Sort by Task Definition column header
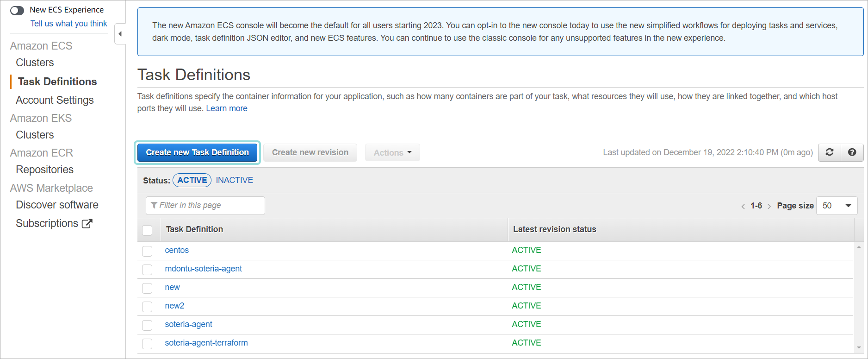Screen dimensions: 868x359 tap(194, 229)
